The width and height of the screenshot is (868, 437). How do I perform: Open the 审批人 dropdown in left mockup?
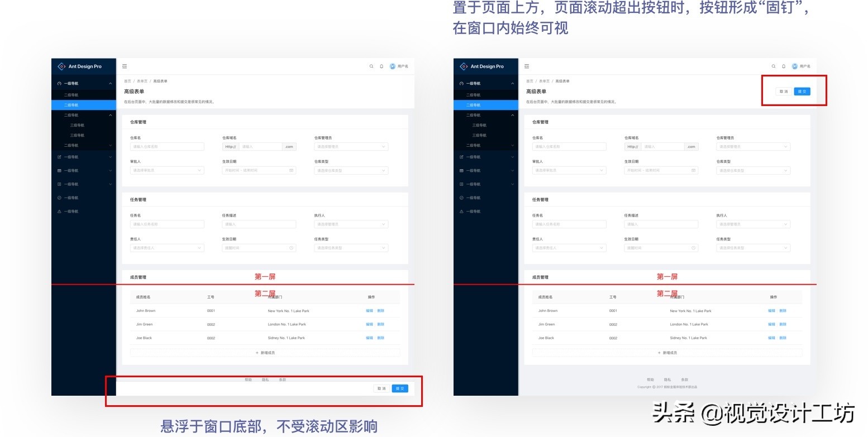[167, 170]
